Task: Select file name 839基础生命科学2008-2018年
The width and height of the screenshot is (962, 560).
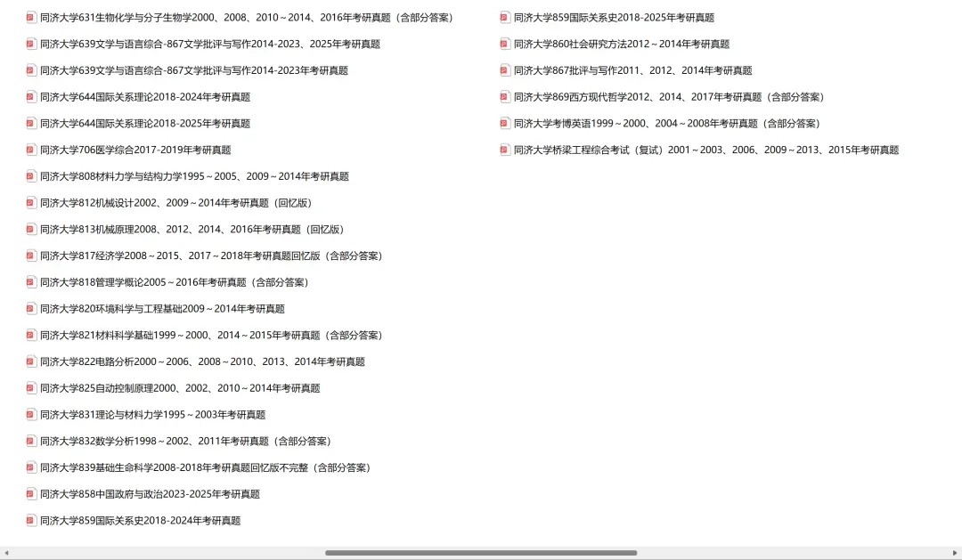Action: [206, 467]
